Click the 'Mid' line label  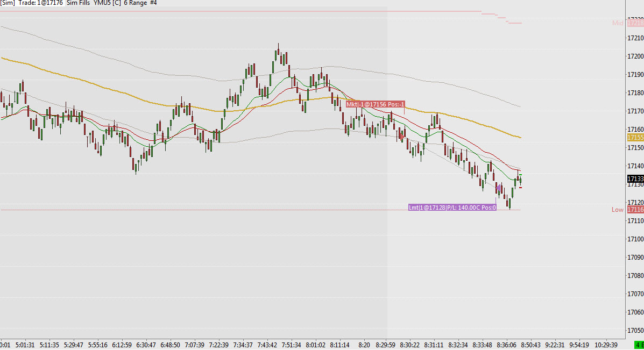point(618,23)
